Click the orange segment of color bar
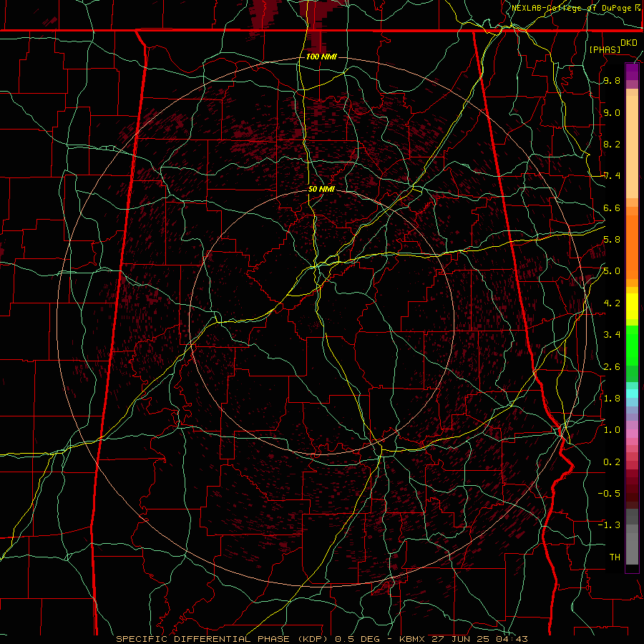 tap(632, 246)
